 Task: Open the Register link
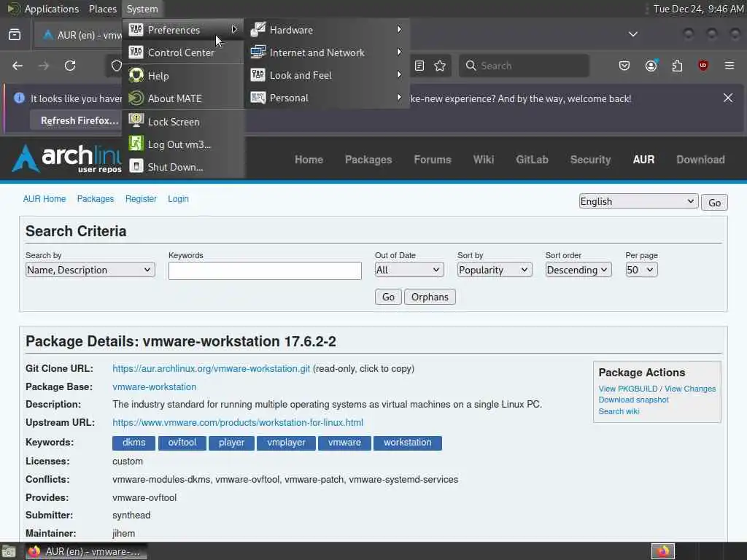pos(141,199)
